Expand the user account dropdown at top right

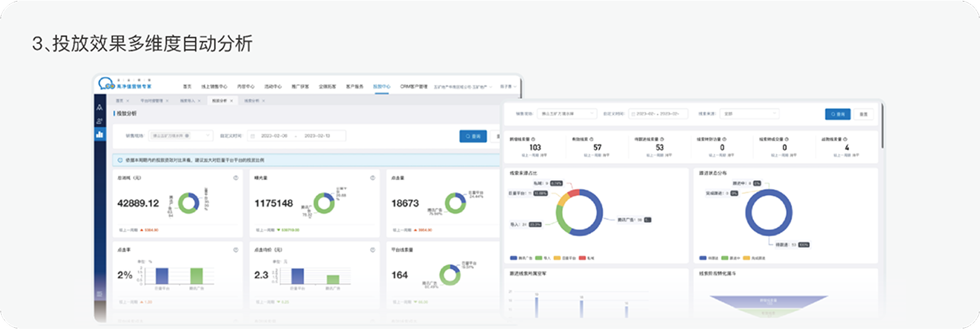(508, 87)
